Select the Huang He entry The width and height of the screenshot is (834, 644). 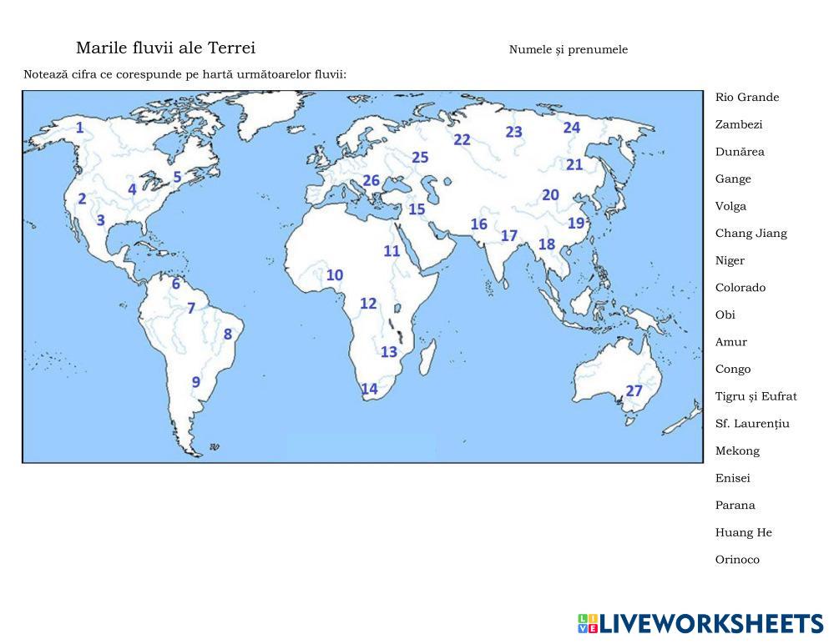(743, 533)
